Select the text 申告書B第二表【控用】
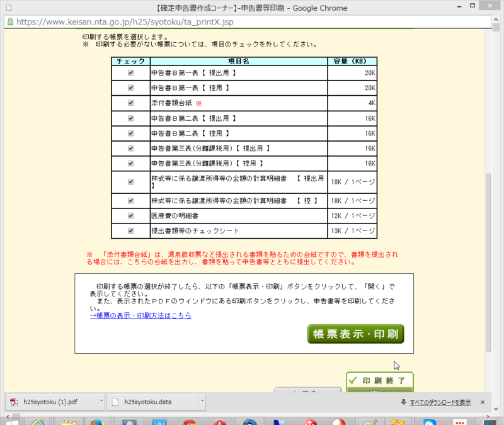The height and width of the screenshot is (425, 504). [191, 133]
